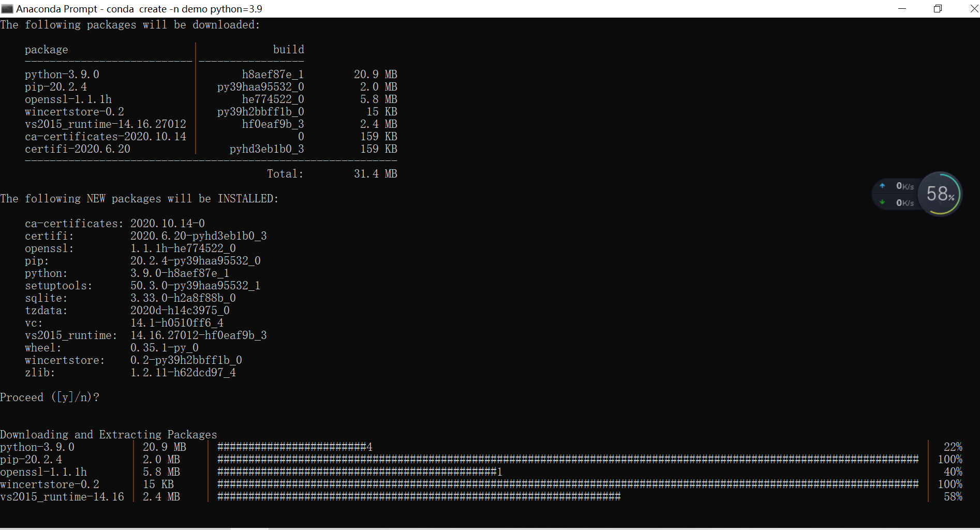Click 'pip-20.2.4' in the download table
Screen dimensions: 980x530
(x=56, y=87)
